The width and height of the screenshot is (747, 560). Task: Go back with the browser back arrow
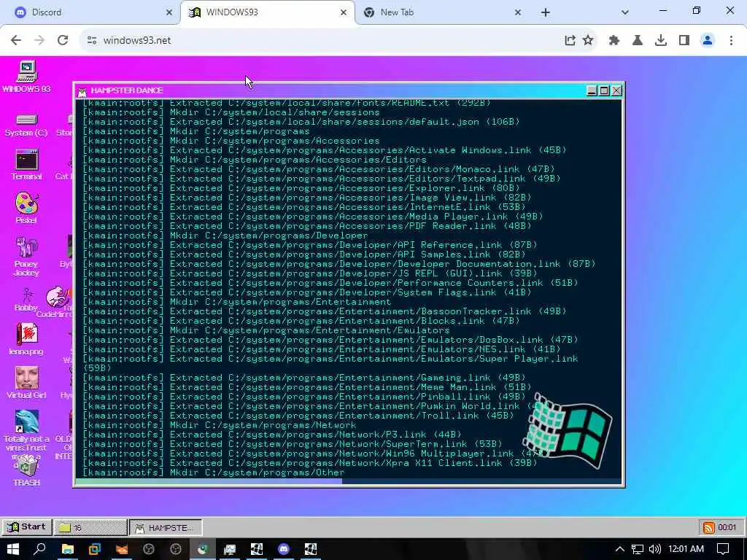pyautogui.click(x=16, y=41)
